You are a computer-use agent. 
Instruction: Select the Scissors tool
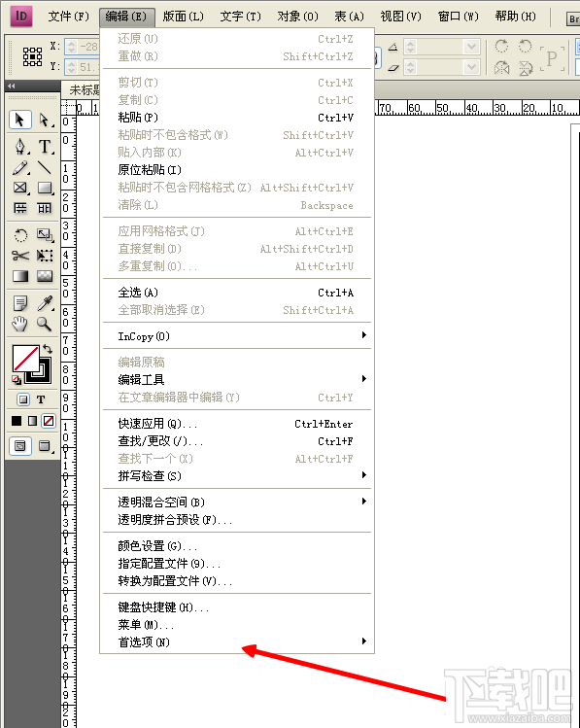[x=20, y=256]
